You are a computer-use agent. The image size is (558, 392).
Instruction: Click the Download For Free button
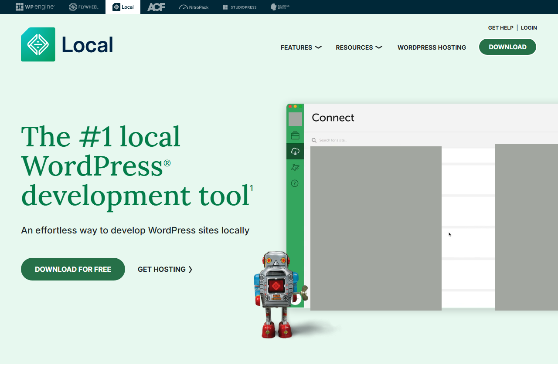[x=73, y=269]
